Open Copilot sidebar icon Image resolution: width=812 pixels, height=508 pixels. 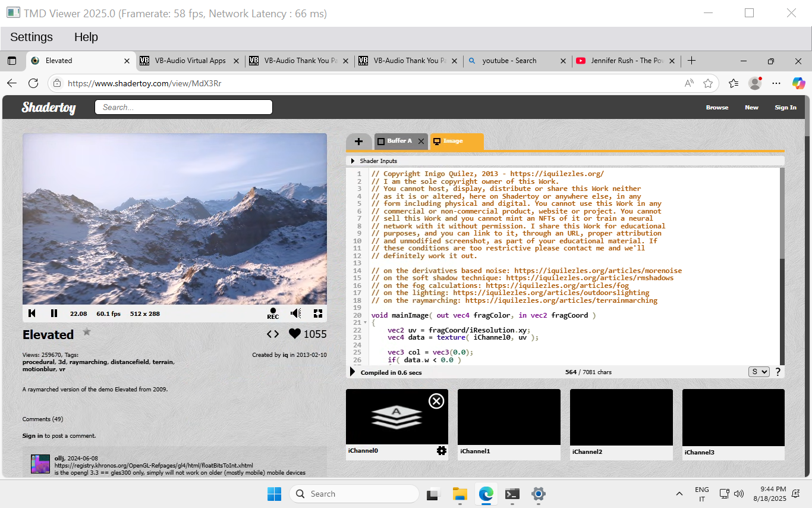(799, 83)
